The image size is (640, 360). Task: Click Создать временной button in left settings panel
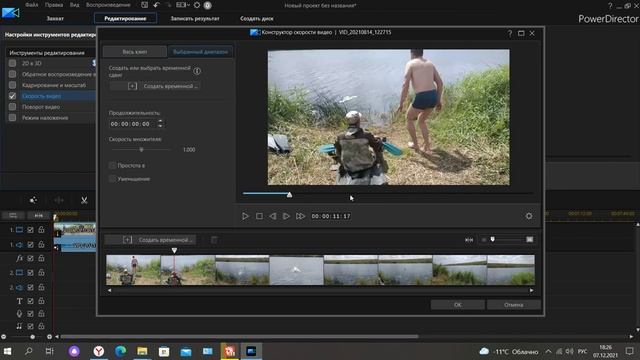click(x=155, y=86)
